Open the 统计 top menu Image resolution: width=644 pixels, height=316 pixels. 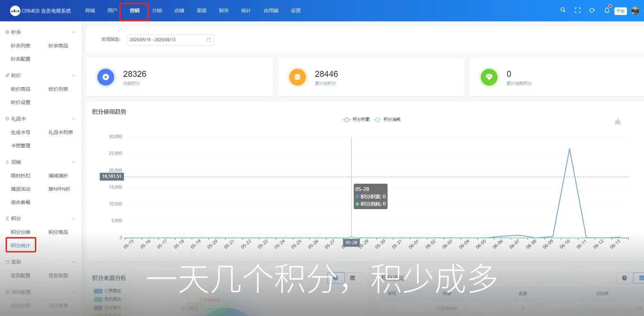coord(246,10)
